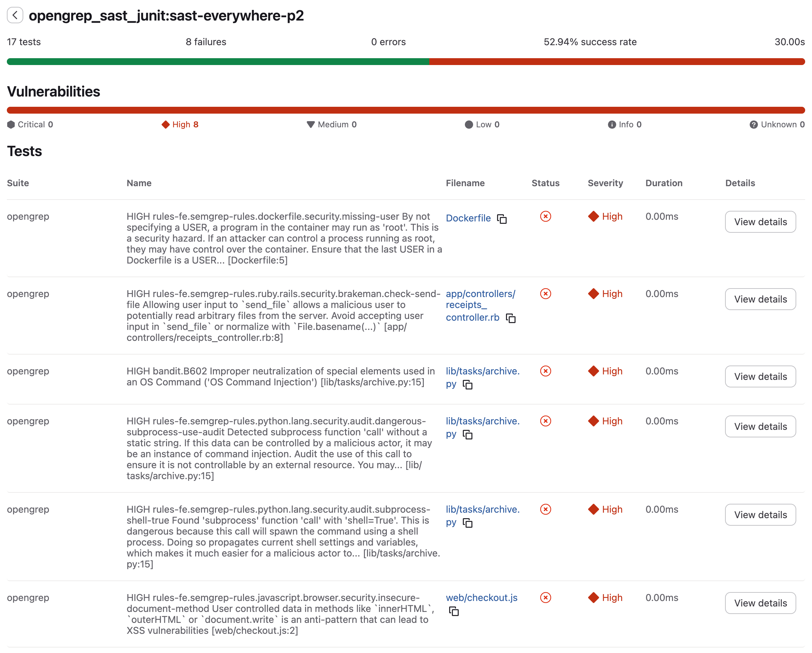View details for the dockerfile missing-user test
This screenshot has height=653, width=812.
760,222
